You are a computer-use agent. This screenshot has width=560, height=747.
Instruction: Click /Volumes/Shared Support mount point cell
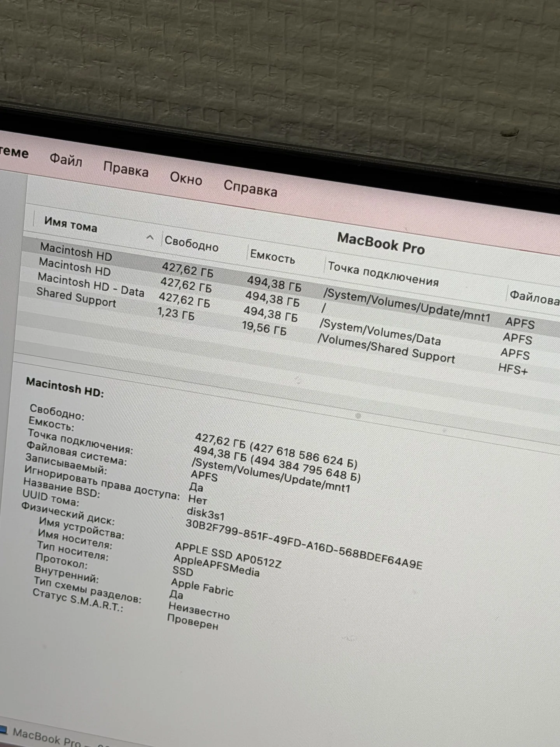[x=386, y=348]
